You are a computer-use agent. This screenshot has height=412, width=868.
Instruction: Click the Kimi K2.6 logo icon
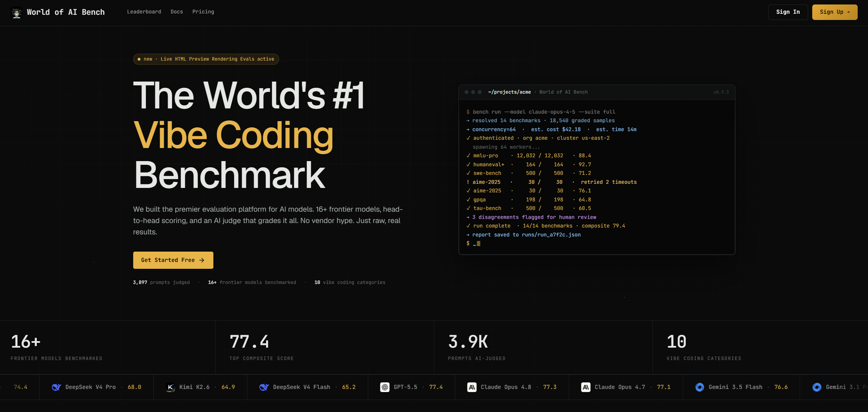(170, 387)
